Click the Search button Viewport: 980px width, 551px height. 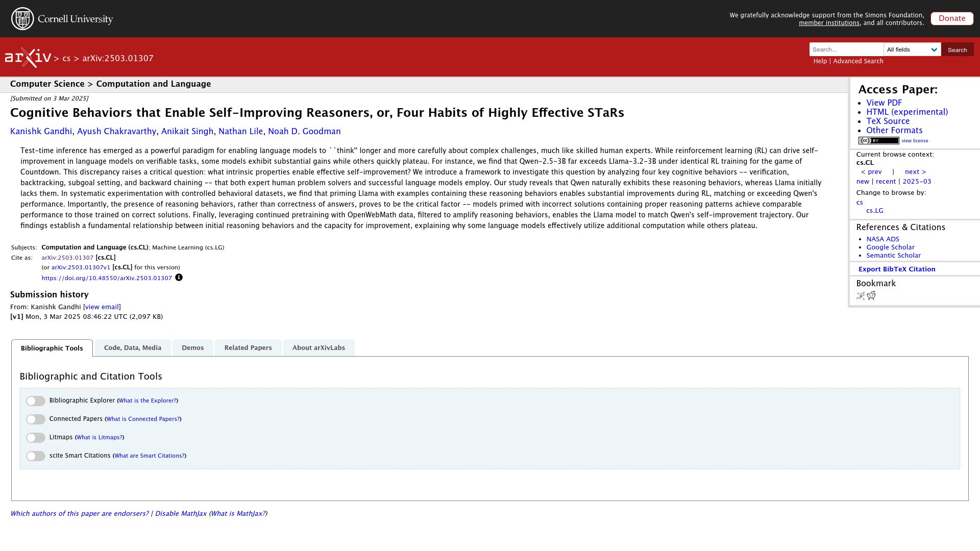tap(958, 49)
